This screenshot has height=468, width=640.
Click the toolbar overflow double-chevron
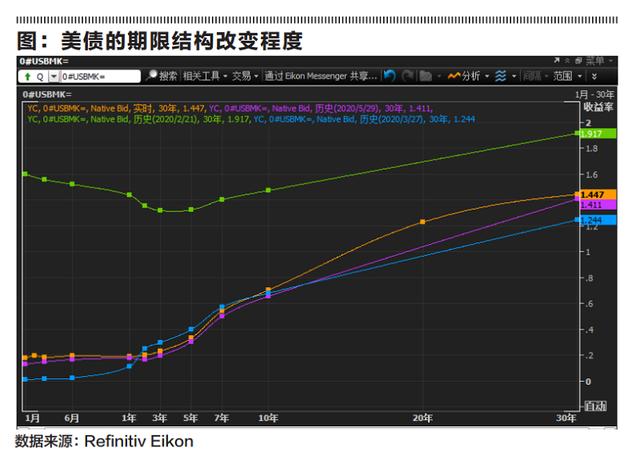pyautogui.click(x=594, y=76)
